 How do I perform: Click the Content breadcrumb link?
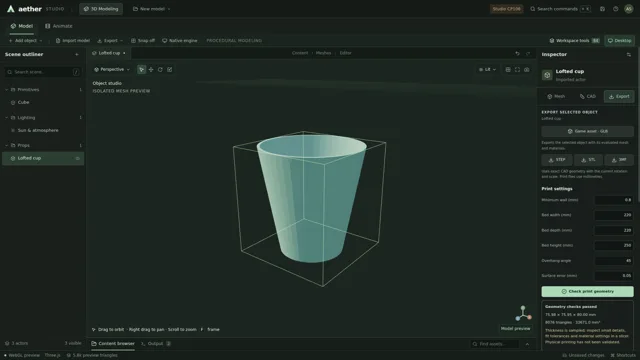[300, 53]
